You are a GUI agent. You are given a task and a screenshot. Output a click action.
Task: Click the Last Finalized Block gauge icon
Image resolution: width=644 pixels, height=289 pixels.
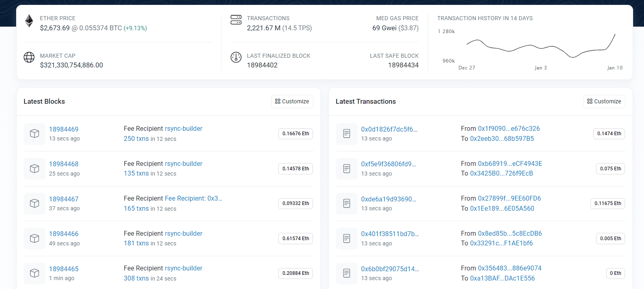[236, 57]
